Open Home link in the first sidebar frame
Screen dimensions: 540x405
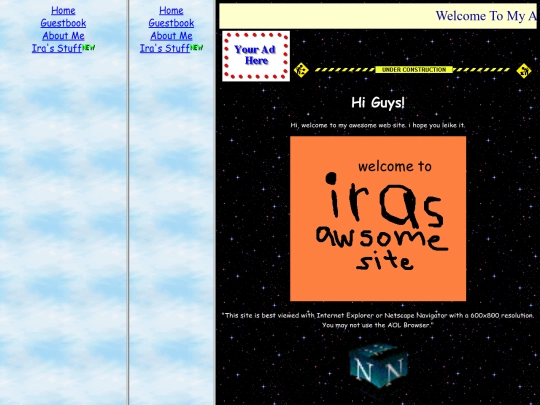pyautogui.click(x=63, y=10)
